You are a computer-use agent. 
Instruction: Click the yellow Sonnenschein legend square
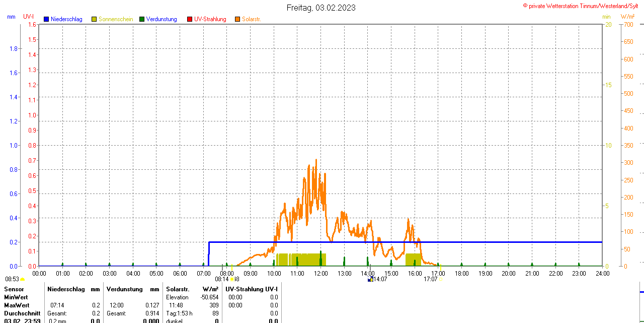[x=94, y=19]
